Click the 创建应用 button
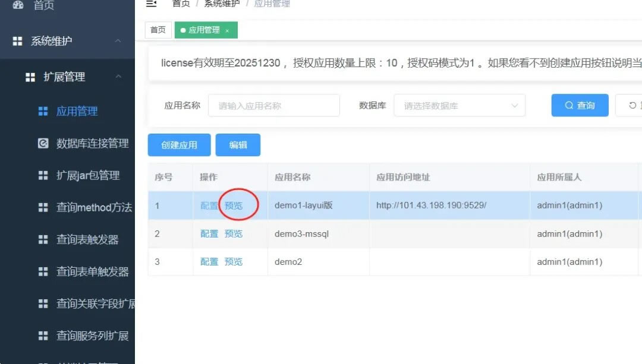 (179, 145)
